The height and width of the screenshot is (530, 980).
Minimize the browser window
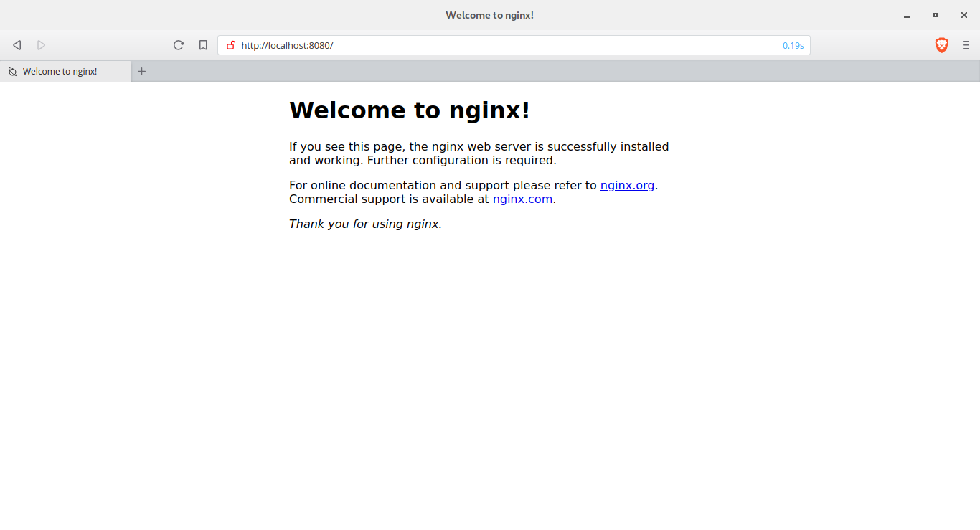[x=908, y=15]
